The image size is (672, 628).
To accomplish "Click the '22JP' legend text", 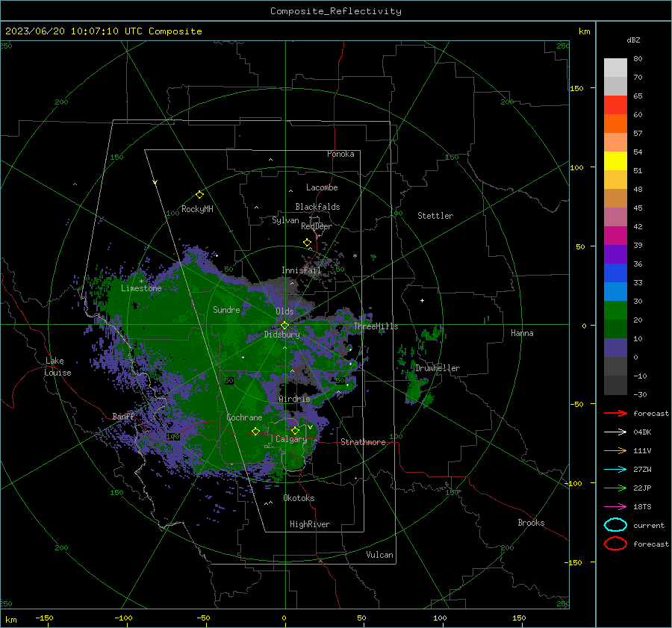I will (x=642, y=488).
